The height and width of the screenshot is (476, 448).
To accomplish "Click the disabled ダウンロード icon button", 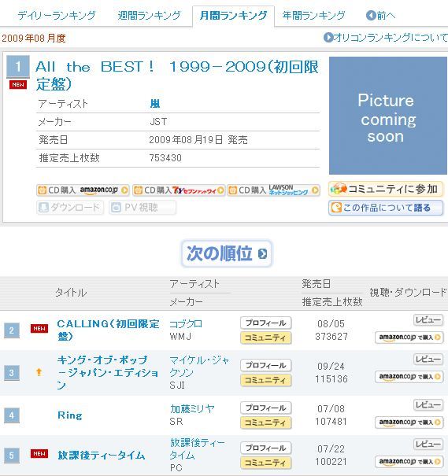I will click(x=70, y=208).
